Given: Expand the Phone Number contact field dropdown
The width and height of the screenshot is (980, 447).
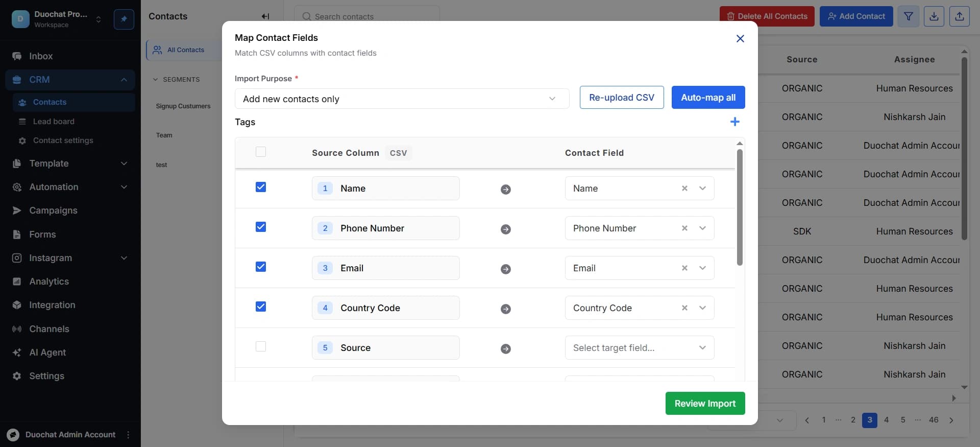Looking at the screenshot, I should (703, 228).
